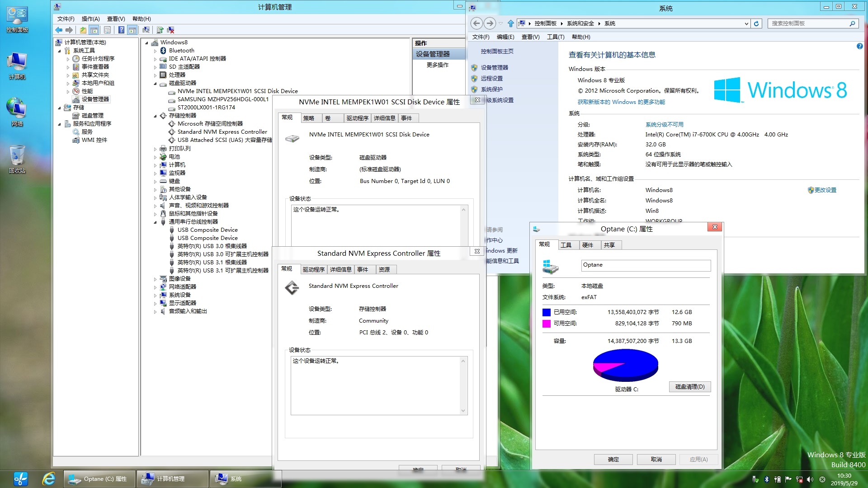Click the up one level folder icon
The height and width of the screenshot is (488, 868).
[x=83, y=30]
